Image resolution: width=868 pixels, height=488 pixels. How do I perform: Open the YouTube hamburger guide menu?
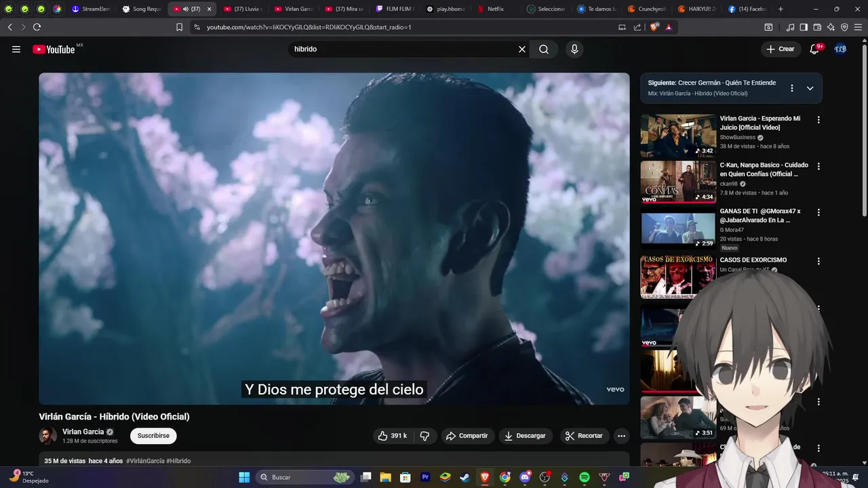tap(16, 49)
